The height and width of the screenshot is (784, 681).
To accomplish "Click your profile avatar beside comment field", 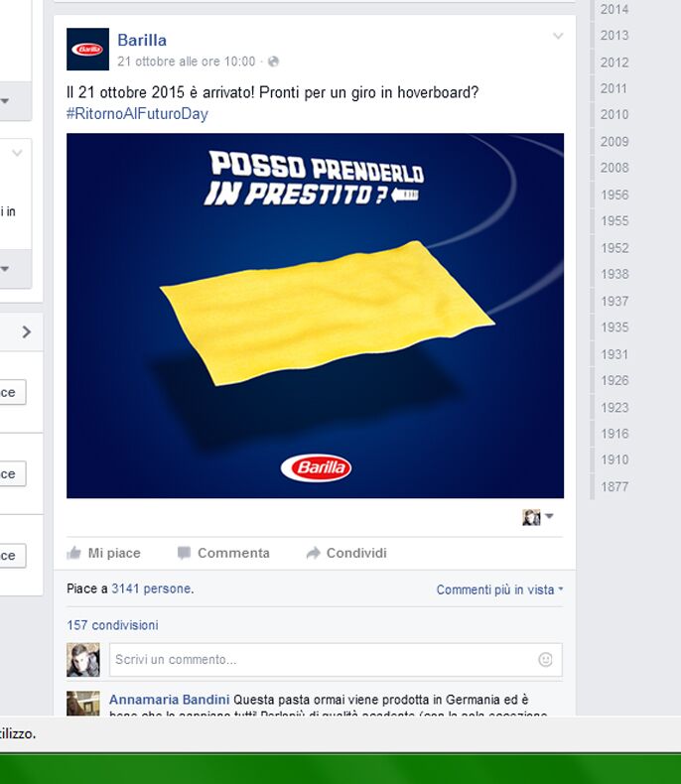I will [83, 660].
